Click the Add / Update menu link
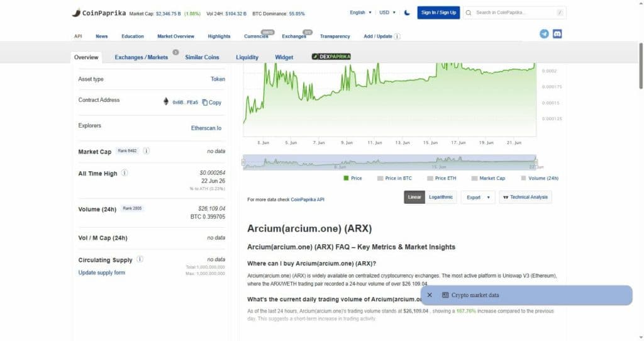 click(x=378, y=36)
